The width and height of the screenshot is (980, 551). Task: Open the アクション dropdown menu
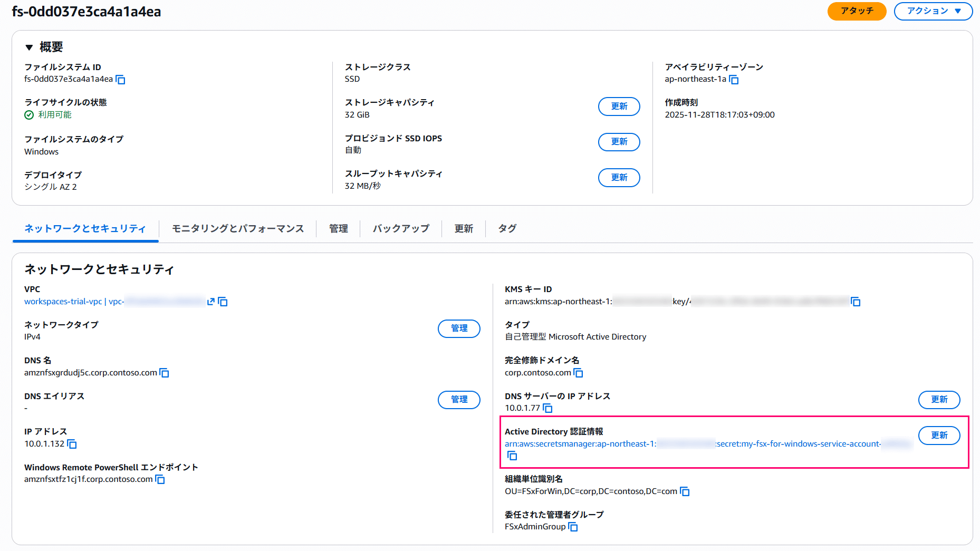coord(933,11)
